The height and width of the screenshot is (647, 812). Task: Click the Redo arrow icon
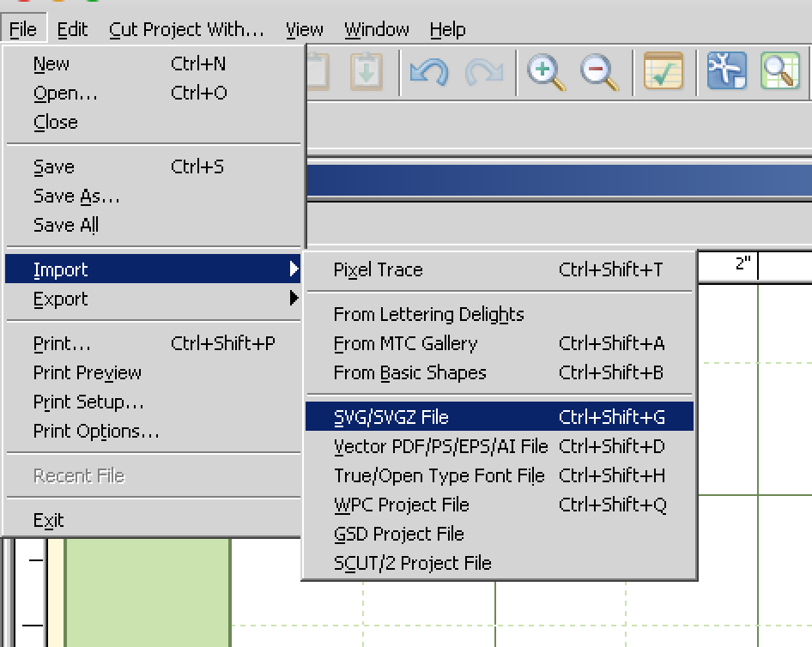[483, 71]
